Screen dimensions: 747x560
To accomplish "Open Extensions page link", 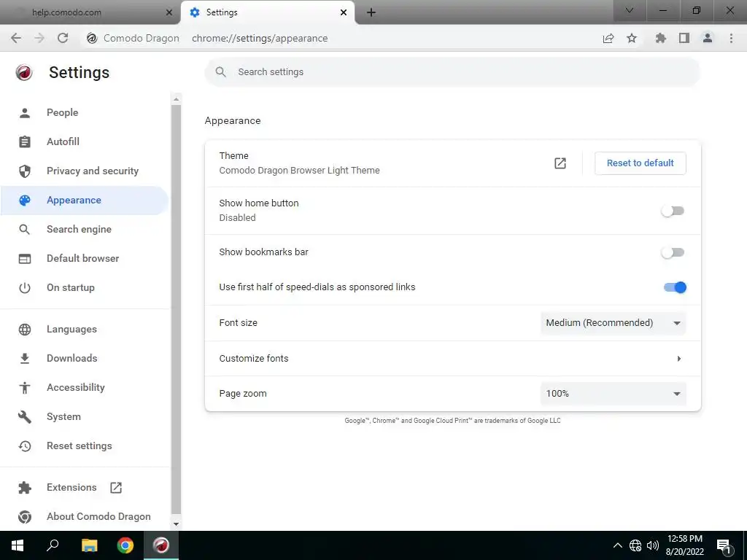I will [85, 488].
